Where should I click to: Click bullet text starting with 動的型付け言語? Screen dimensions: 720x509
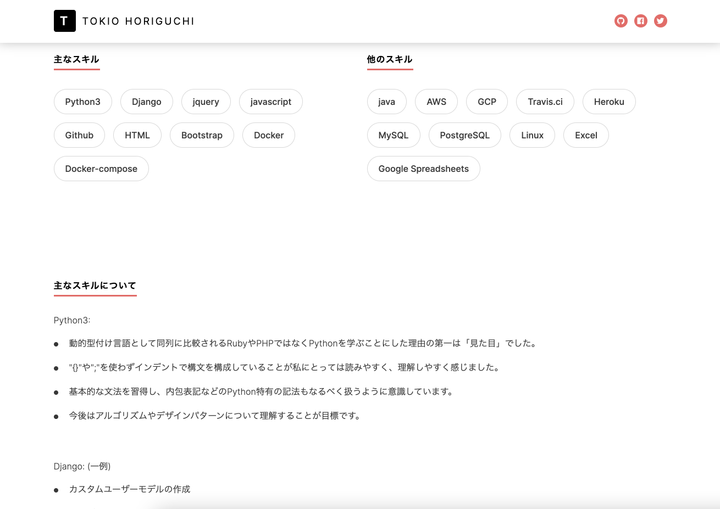tap(303, 343)
